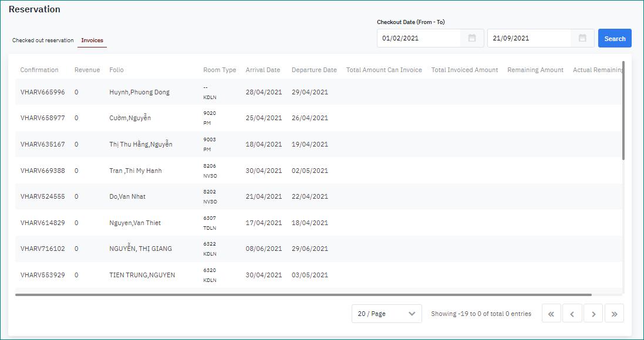Go to first page of results
The height and width of the screenshot is (340, 644).
pos(551,314)
